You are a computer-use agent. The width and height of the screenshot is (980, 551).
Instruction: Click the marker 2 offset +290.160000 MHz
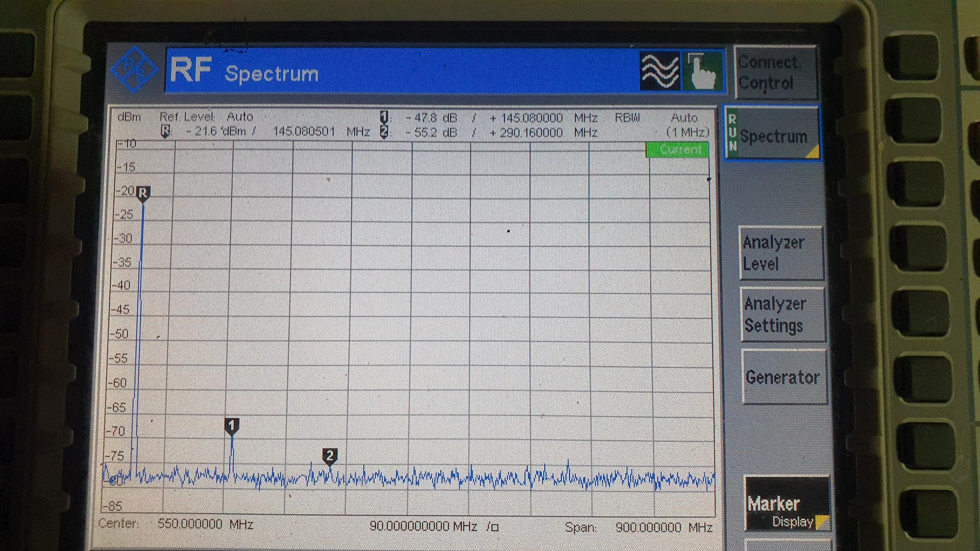(x=544, y=133)
